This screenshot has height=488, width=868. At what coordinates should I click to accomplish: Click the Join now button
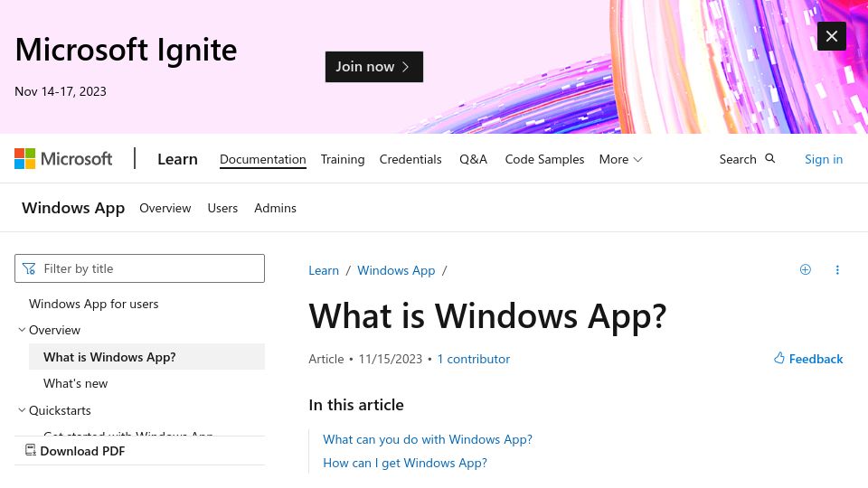374,66
